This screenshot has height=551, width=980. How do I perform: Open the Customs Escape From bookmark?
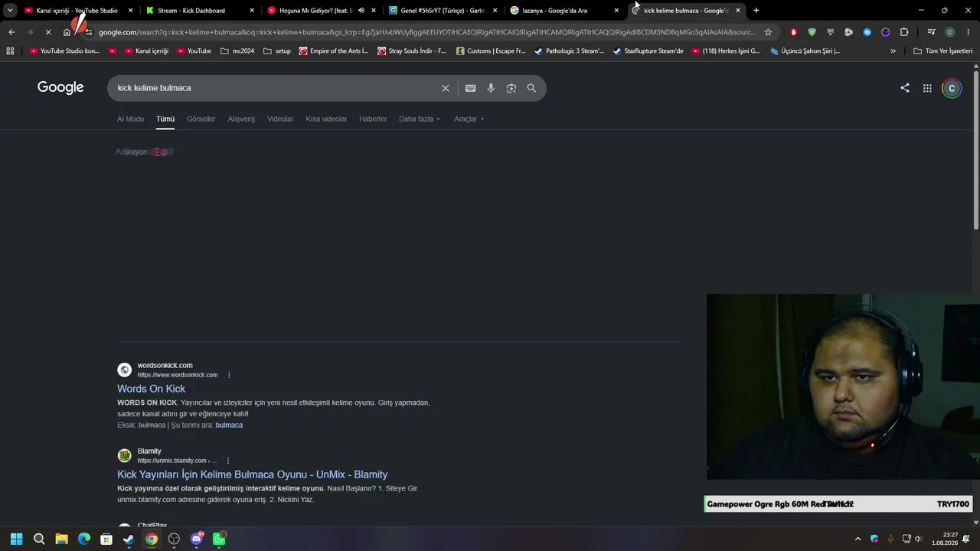click(x=491, y=51)
